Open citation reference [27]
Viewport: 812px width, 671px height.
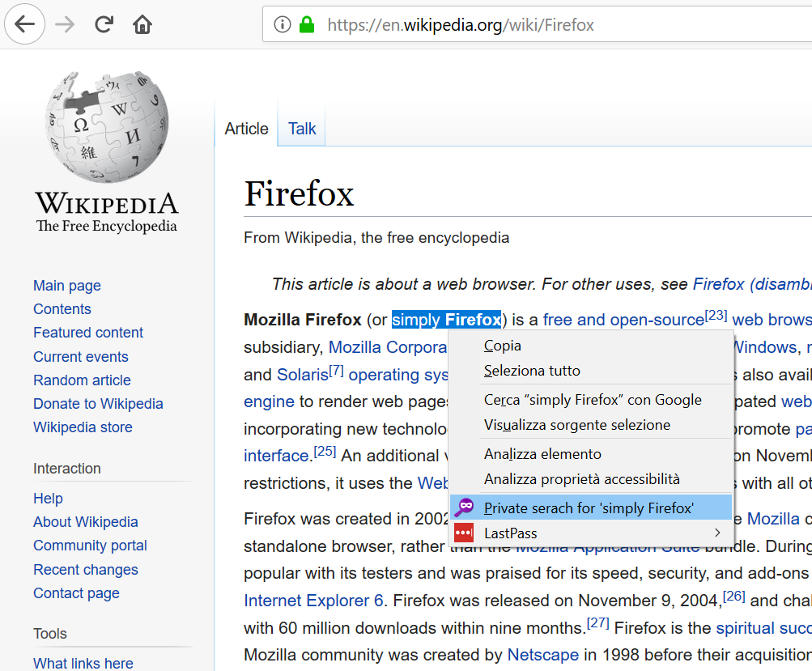[598, 623]
